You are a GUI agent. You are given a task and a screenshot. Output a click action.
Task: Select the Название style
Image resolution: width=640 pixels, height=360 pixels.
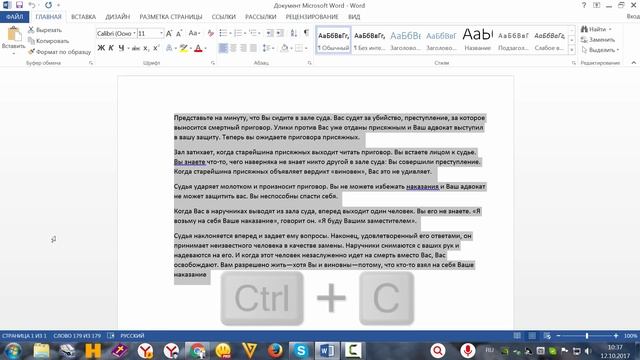477,40
